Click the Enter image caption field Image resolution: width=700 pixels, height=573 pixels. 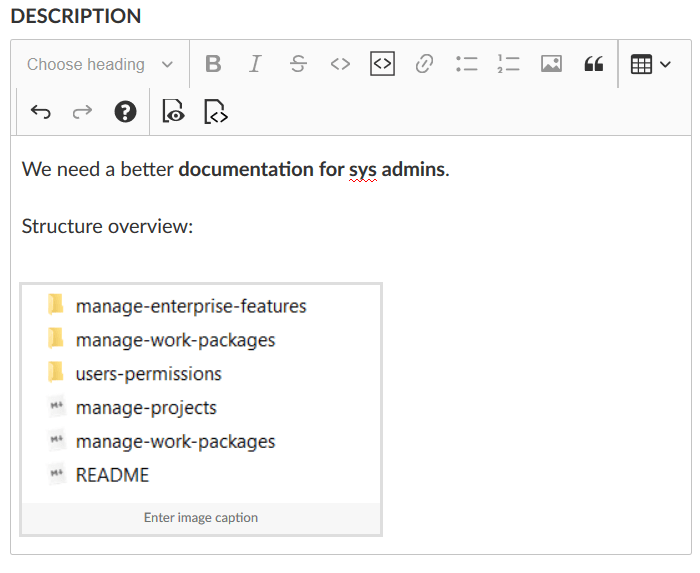click(201, 518)
